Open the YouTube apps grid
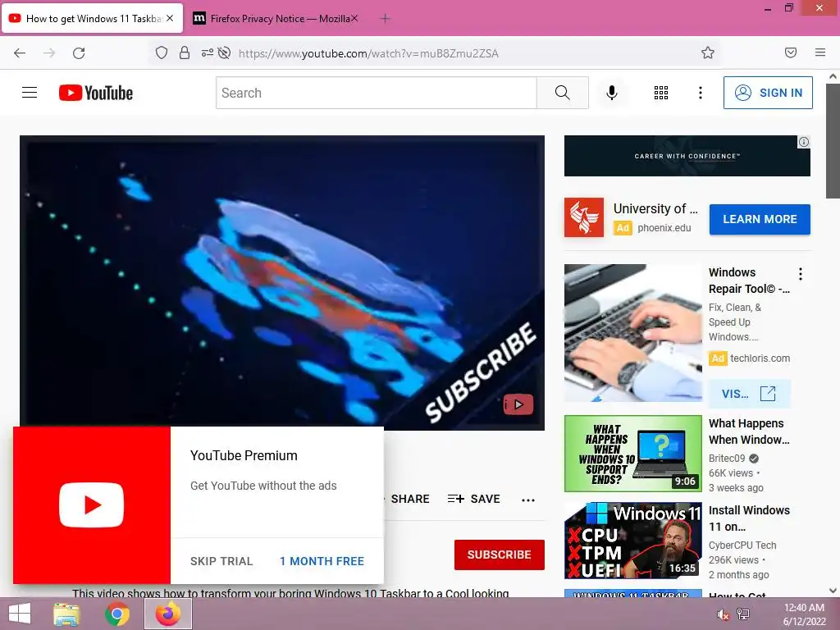Viewport: 840px width, 630px height. pyautogui.click(x=661, y=93)
